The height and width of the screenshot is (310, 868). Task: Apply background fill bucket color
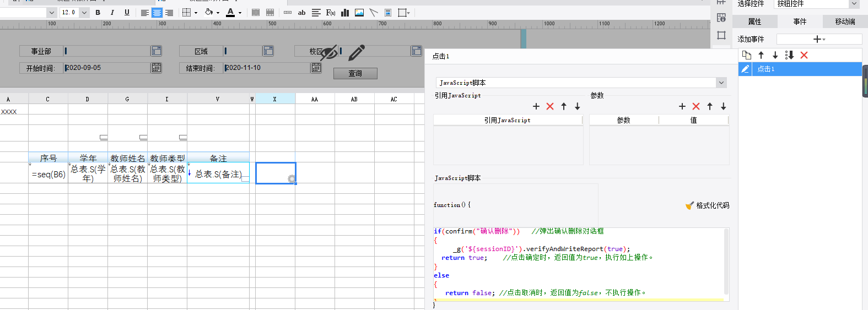pos(209,12)
